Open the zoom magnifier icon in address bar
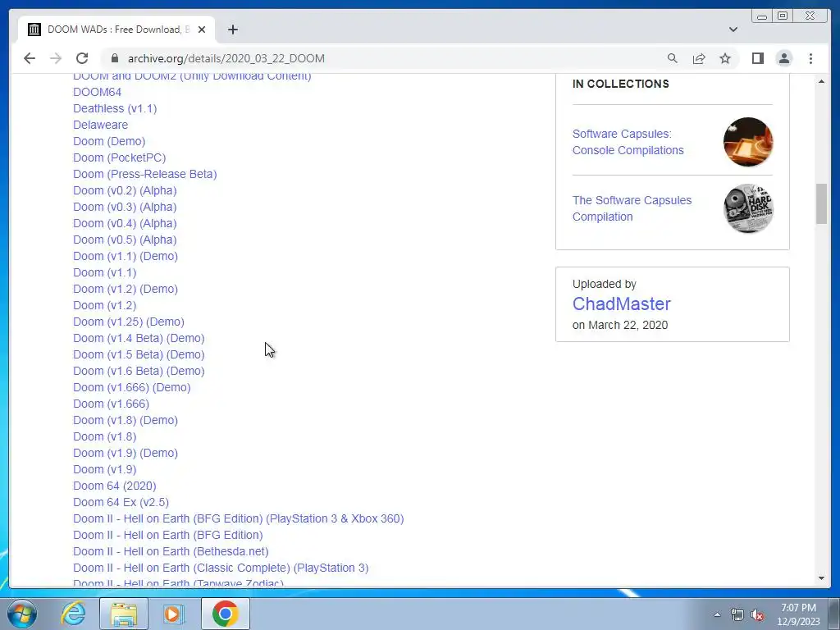This screenshot has height=630, width=840. coord(673,58)
